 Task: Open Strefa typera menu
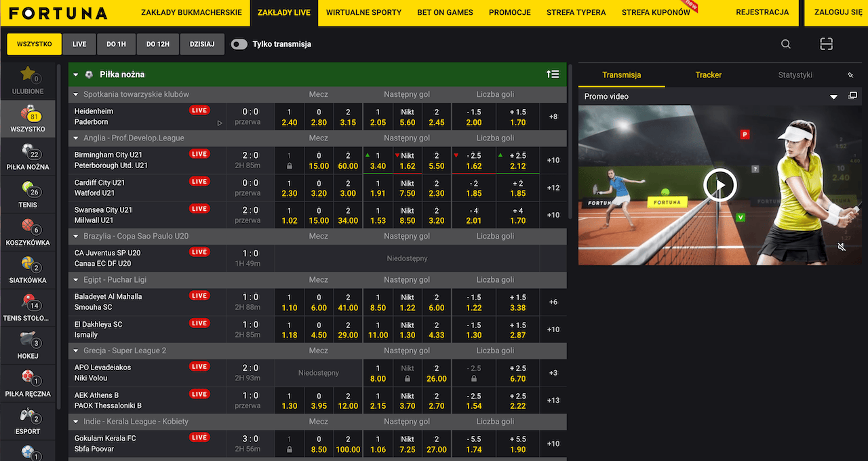pyautogui.click(x=576, y=13)
